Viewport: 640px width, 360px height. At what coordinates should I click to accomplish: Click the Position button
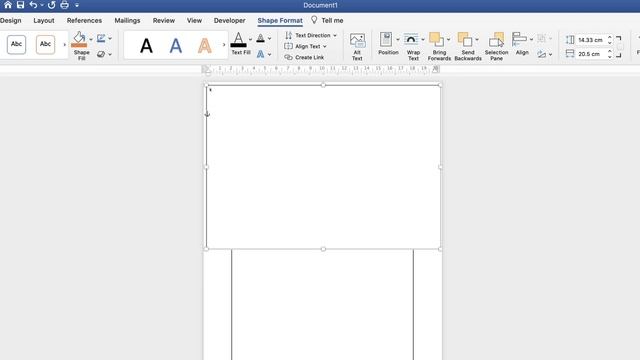pos(388,43)
